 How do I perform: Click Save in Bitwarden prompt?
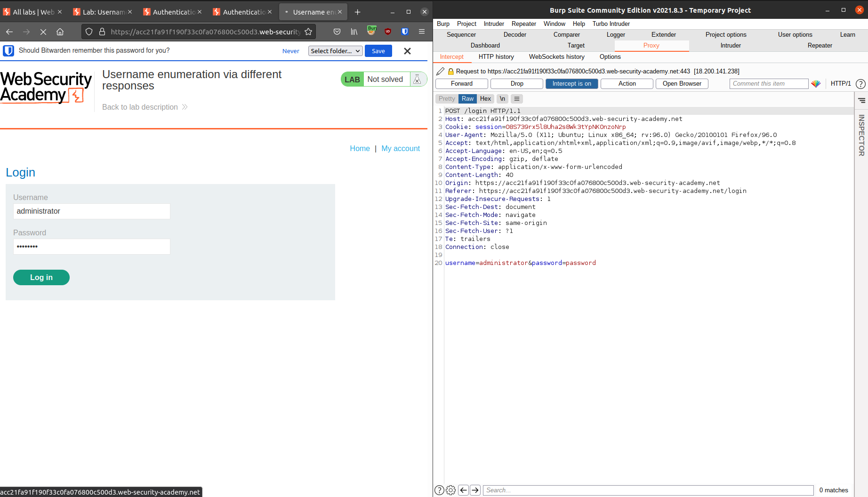pos(378,51)
